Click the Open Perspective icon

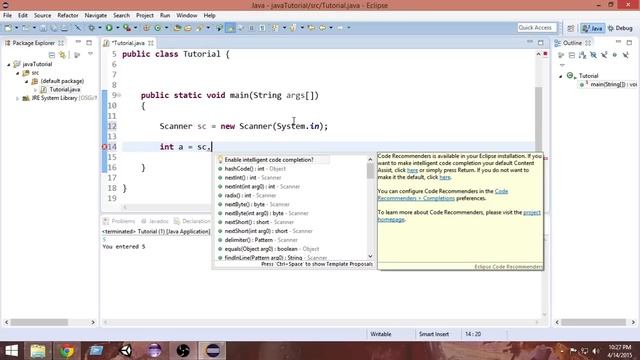[571, 28]
